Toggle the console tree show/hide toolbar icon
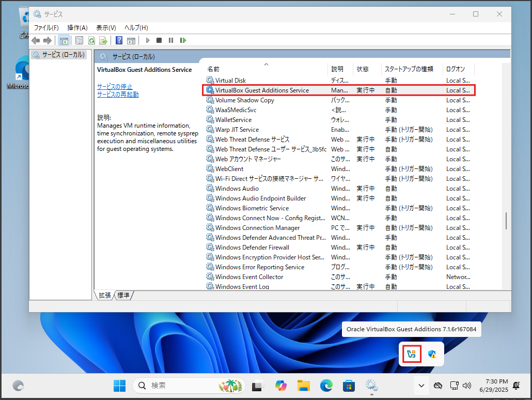 coord(64,41)
